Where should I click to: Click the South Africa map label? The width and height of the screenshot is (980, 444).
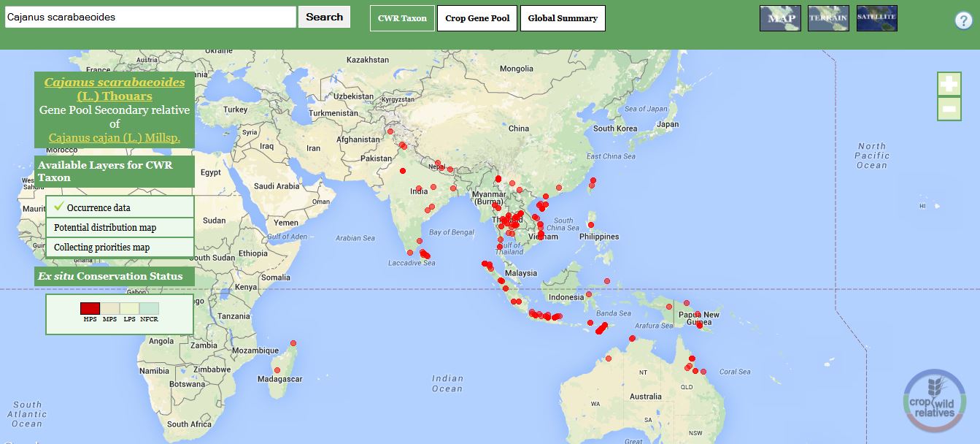189,424
